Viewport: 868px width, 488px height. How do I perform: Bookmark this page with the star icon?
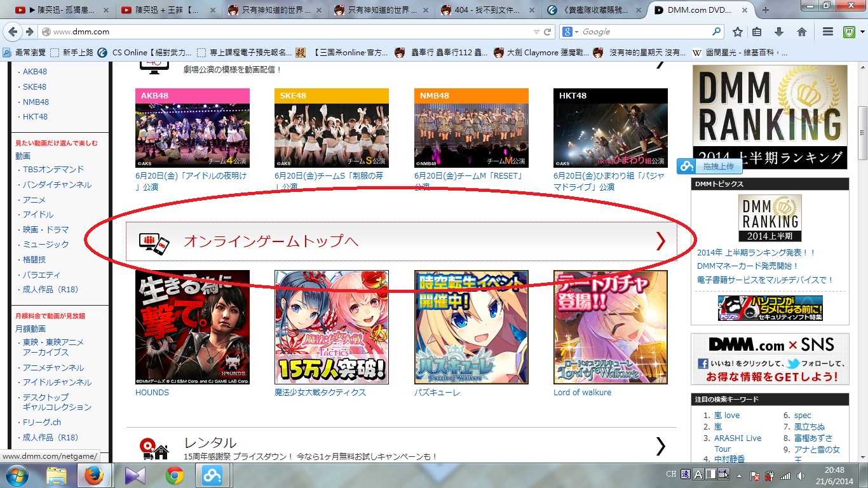[x=737, y=32]
